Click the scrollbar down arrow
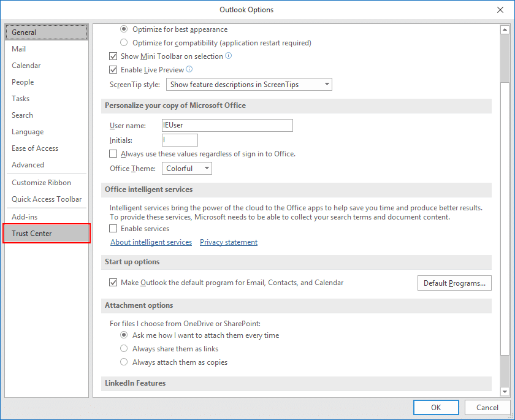 pos(505,391)
